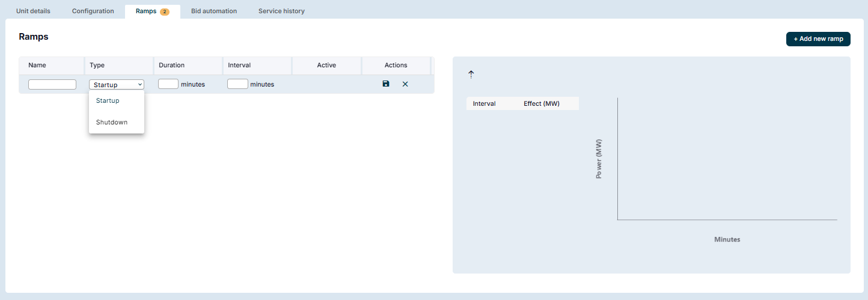Click the up arrow icon in chart panel
The height and width of the screenshot is (300, 868).
coord(471,74)
